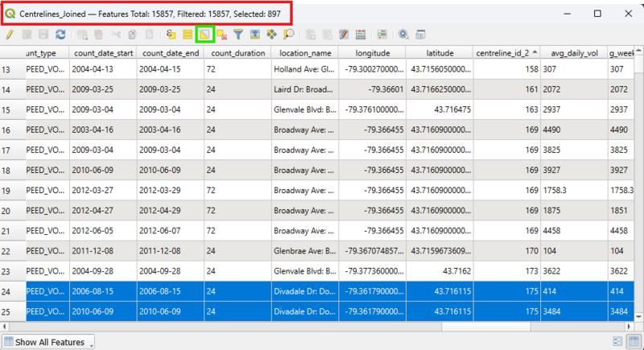Move selected rows to top

tap(255, 35)
